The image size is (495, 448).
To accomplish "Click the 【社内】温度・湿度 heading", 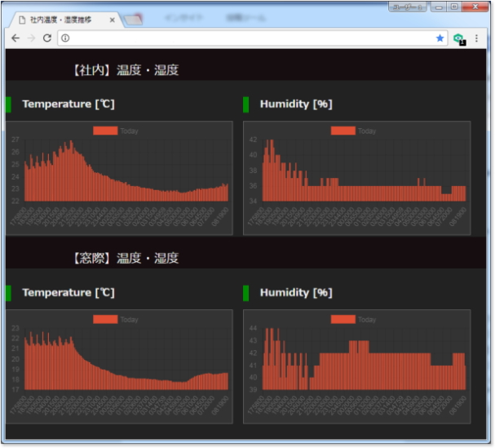I will coord(126,70).
